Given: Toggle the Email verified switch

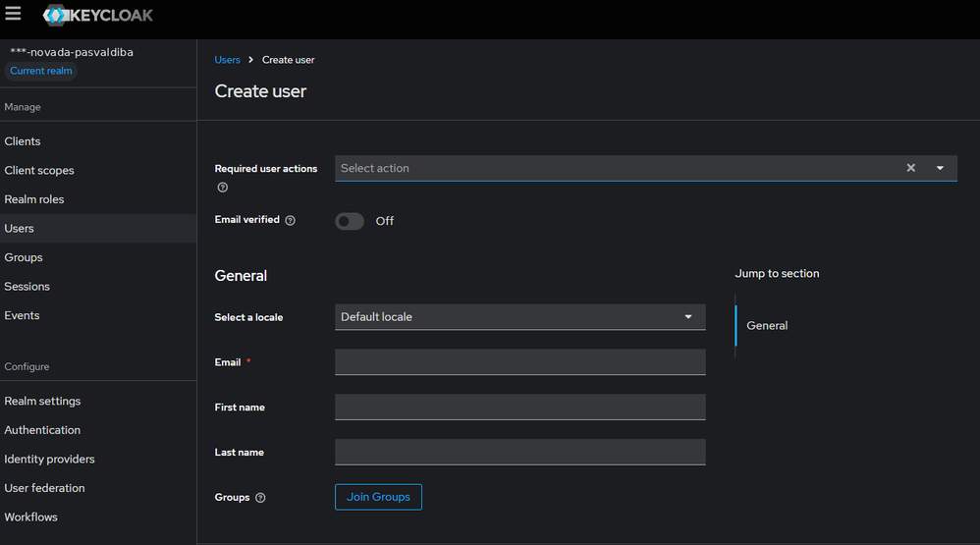Looking at the screenshot, I should (350, 221).
